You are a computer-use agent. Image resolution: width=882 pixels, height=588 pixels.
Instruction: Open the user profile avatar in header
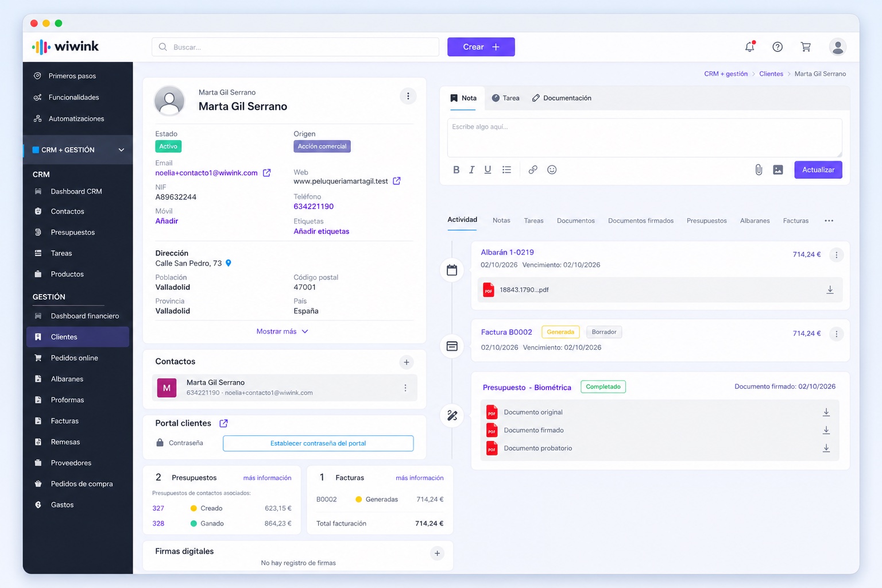pyautogui.click(x=838, y=47)
